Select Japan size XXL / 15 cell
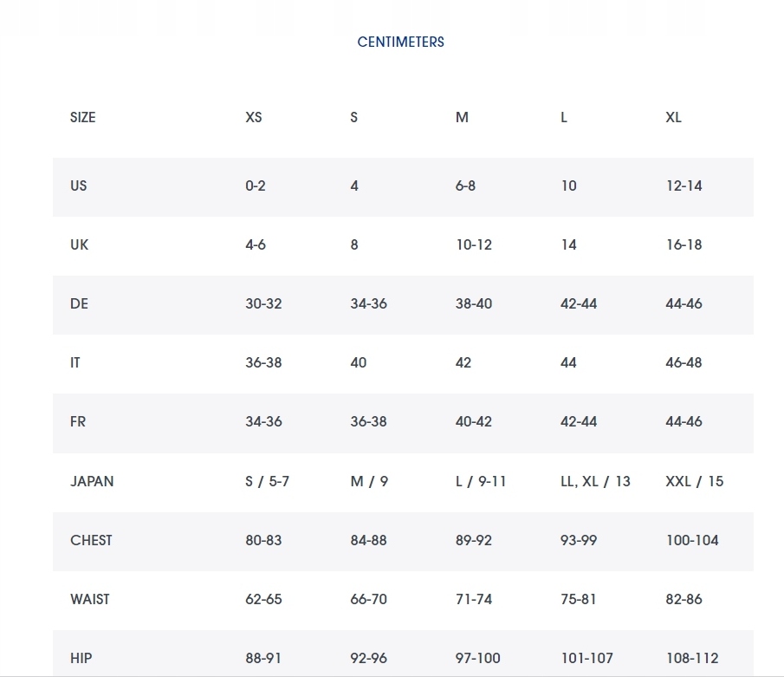 pyautogui.click(x=694, y=481)
